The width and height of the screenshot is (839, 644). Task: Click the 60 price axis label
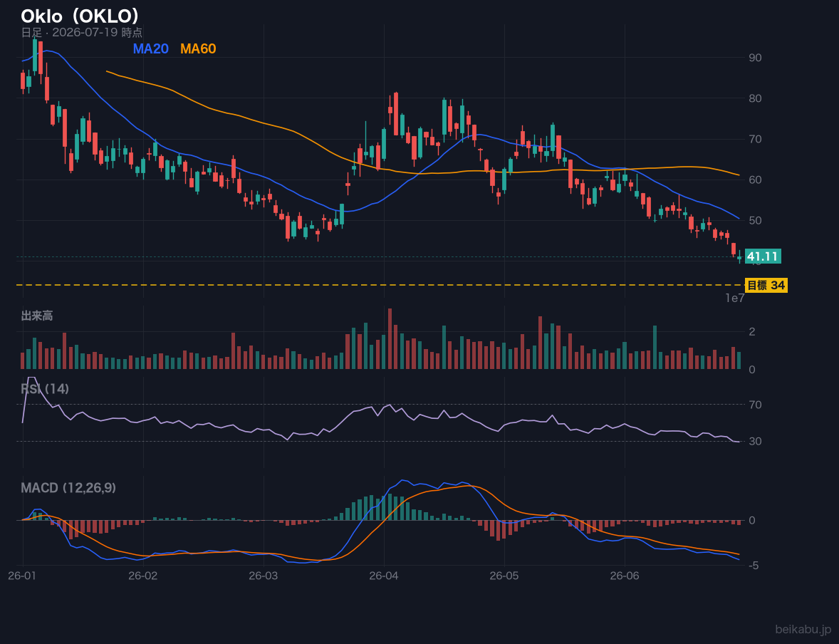point(755,180)
